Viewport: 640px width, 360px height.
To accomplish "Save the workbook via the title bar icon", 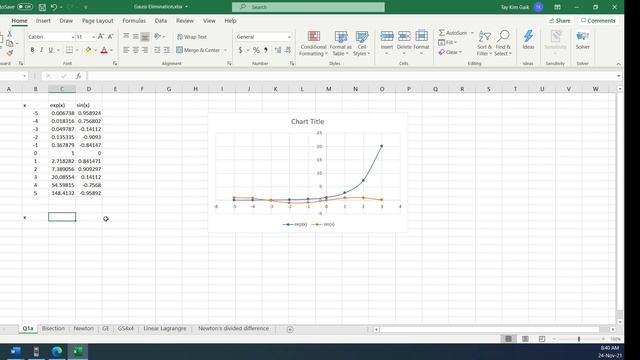I will [x=42, y=7].
